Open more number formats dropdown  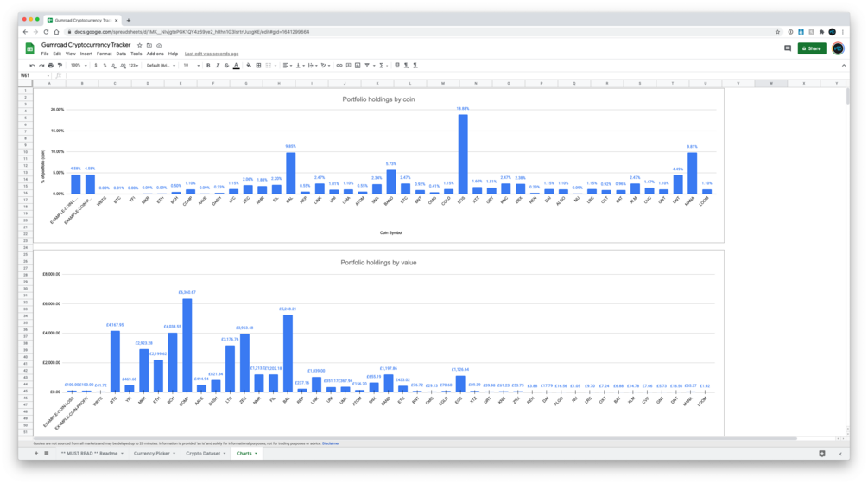coord(133,66)
